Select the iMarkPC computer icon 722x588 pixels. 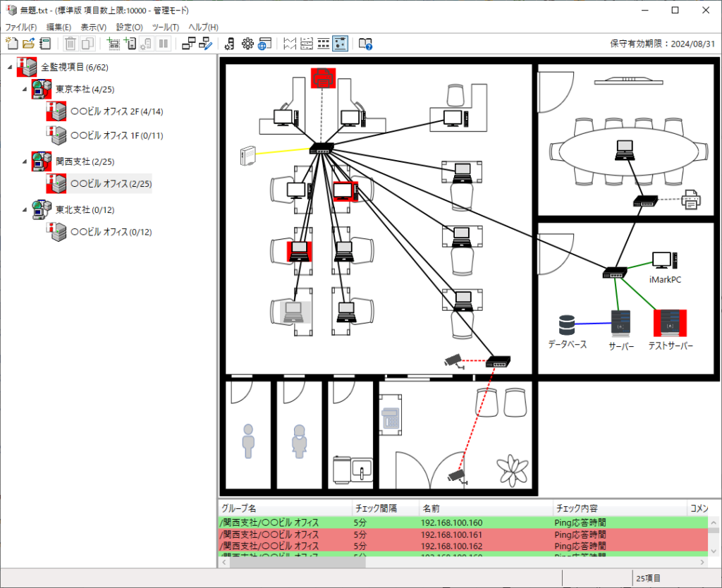coord(664,260)
